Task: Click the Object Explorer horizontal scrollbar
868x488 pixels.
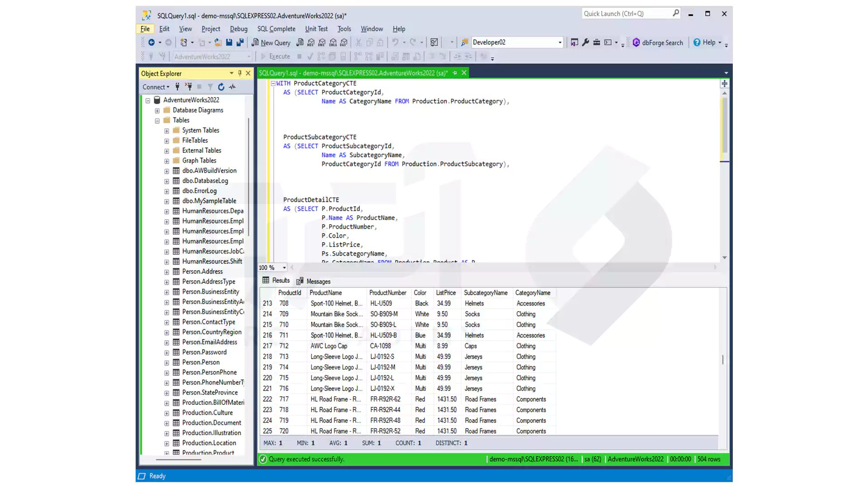Action: tap(179, 460)
